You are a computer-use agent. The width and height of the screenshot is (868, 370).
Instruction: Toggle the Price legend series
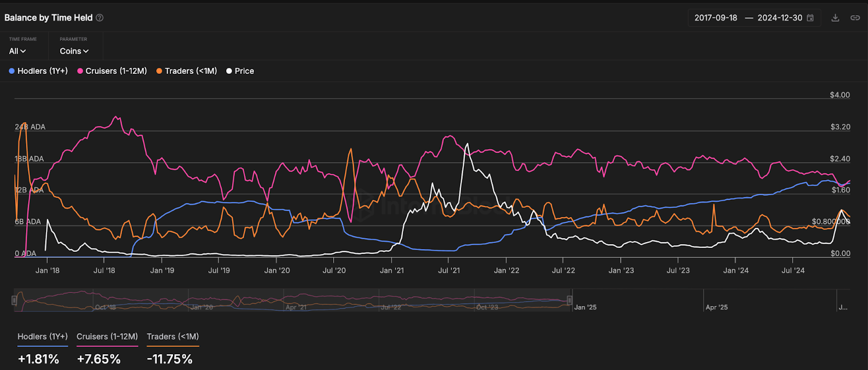240,71
